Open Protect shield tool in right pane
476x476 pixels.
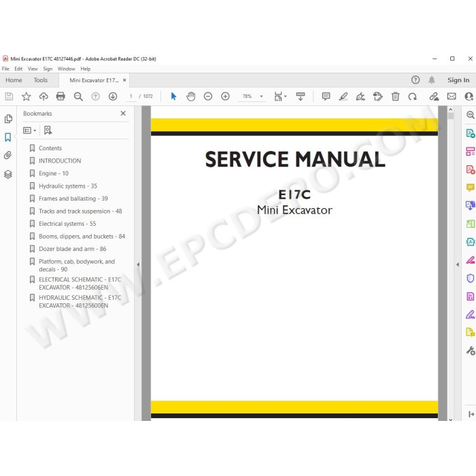pos(471,278)
